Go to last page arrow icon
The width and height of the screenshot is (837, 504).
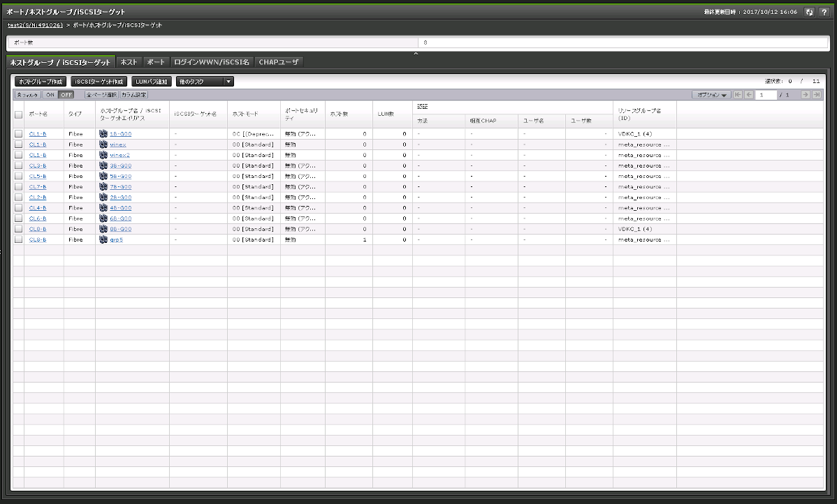click(x=817, y=94)
